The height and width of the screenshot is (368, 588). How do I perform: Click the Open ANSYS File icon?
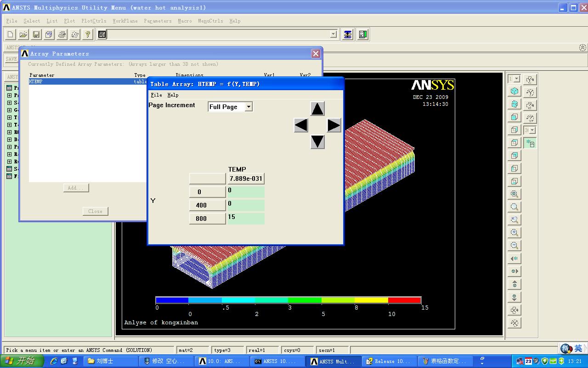pos(23,34)
